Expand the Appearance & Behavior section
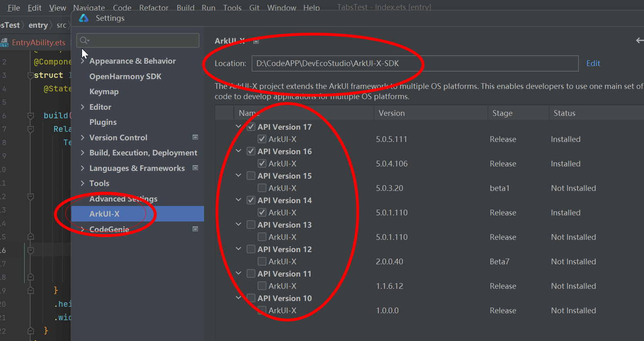 (82, 61)
